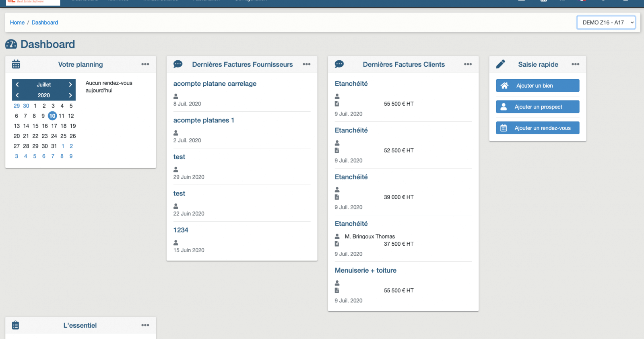Open the Dernières Factures Clients three-dot menu
644x339 pixels.
(468, 64)
